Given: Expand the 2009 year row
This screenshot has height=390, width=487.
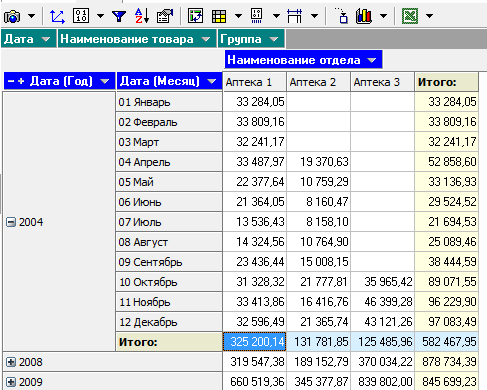Looking at the screenshot, I should 11,382.
